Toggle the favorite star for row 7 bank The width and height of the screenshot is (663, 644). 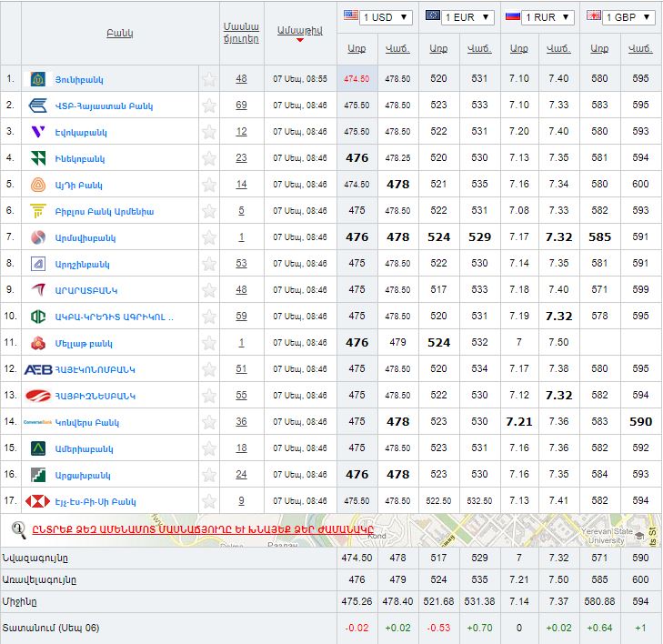click(209, 237)
